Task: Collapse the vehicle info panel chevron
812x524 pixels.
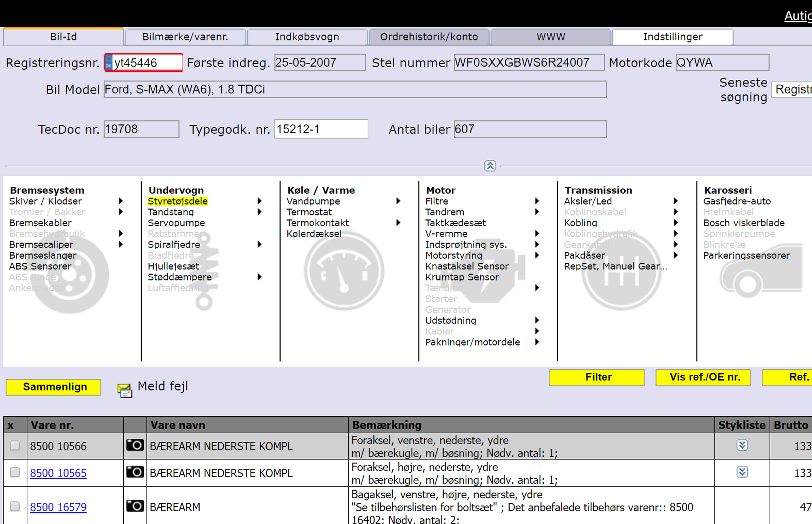Action: coord(490,166)
